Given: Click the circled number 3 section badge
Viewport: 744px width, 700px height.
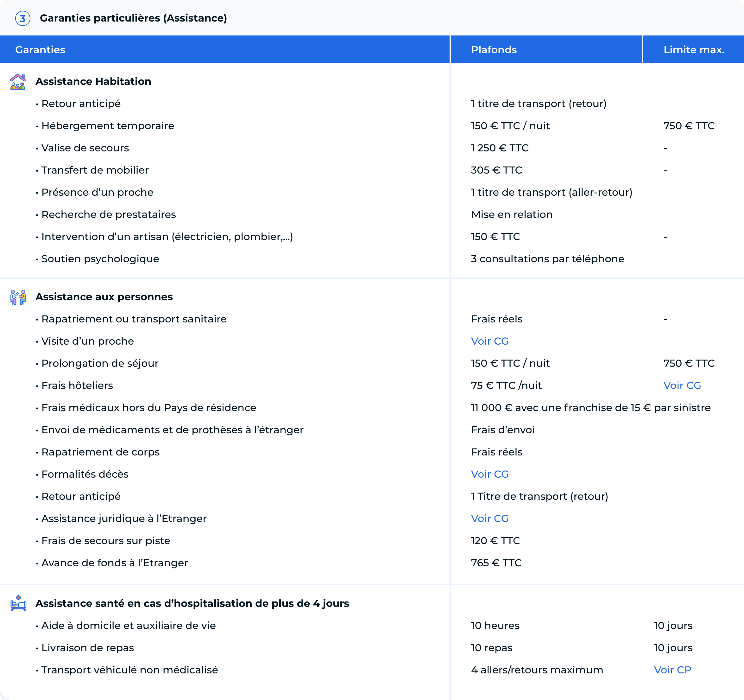Looking at the screenshot, I should pos(22,18).
